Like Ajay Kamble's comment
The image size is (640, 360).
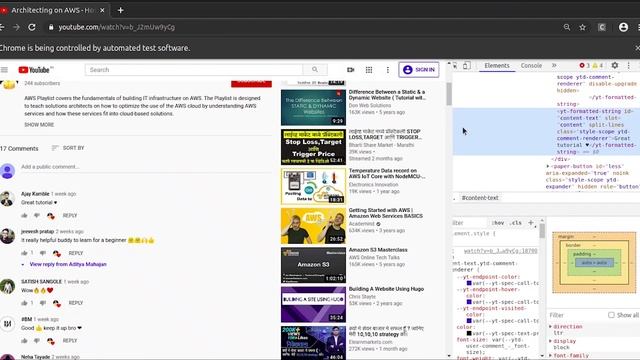coord(24,215)
